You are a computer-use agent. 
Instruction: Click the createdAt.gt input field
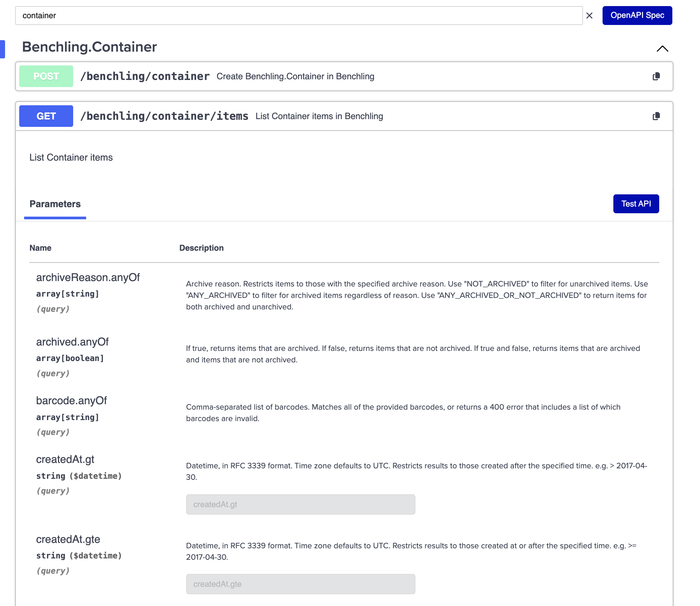pyautogui.click(x=300, y=504)
